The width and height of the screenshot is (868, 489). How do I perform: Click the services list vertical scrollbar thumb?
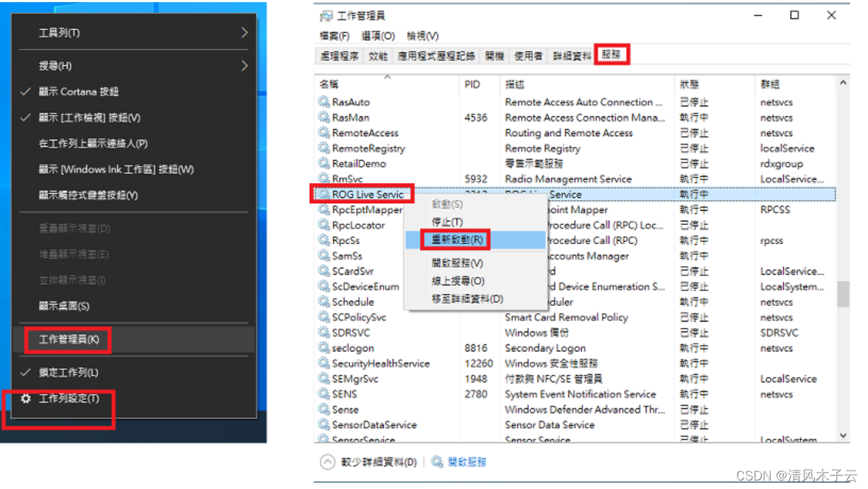pyautogui.click(x=843, y=294)
